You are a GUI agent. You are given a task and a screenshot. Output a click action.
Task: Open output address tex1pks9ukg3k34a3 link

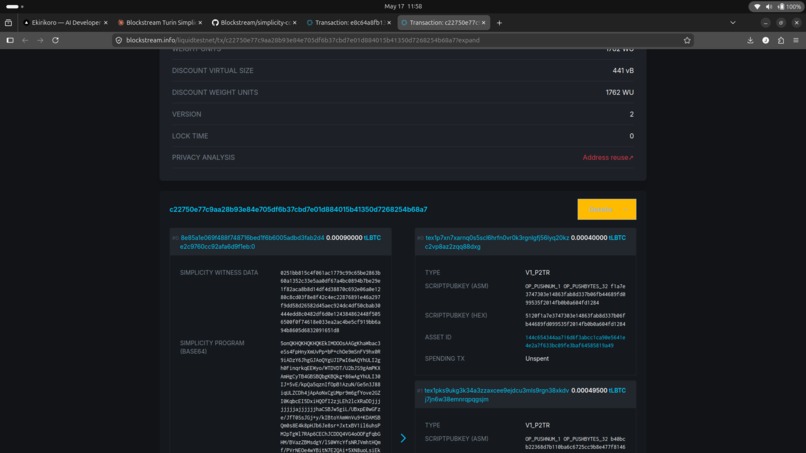pyautogui.click(x=497, y=395)
